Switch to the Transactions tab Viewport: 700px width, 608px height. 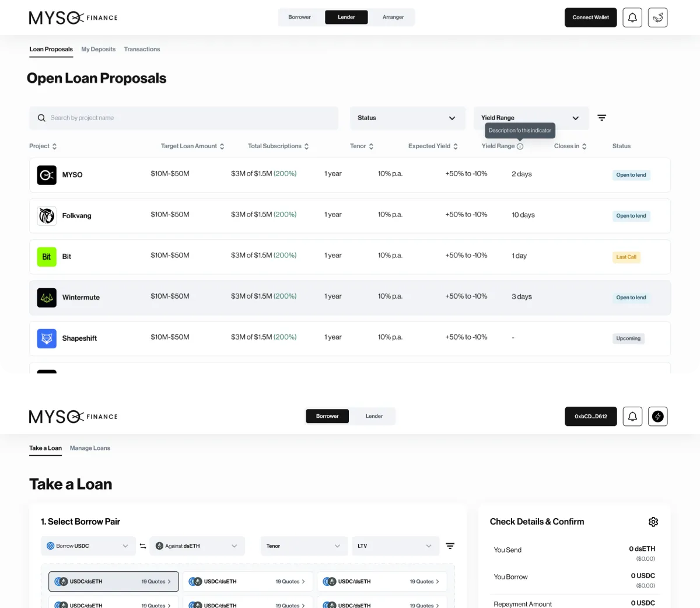click(142, 50)
